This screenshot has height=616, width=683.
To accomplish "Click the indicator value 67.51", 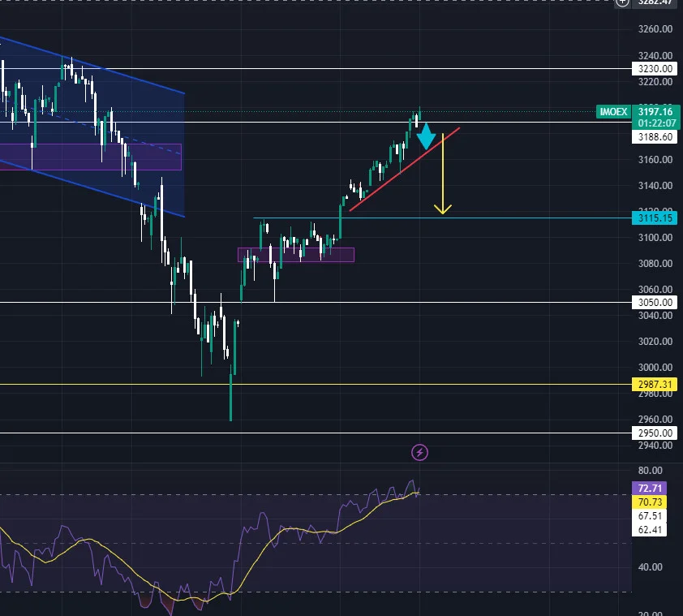I will (x=650, y=516).
